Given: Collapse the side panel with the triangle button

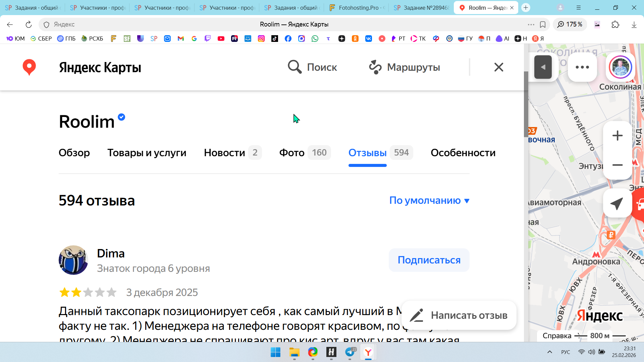Looking at the screenshot, I should [x=543, y=67].
